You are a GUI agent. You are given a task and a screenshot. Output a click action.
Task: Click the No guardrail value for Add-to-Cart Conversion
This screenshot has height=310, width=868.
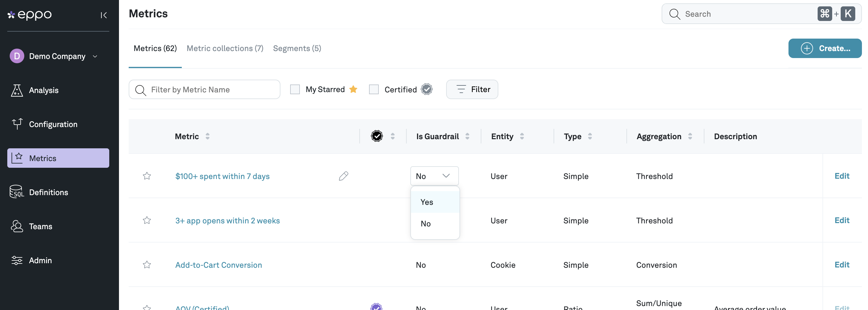(x=421, y=265)
